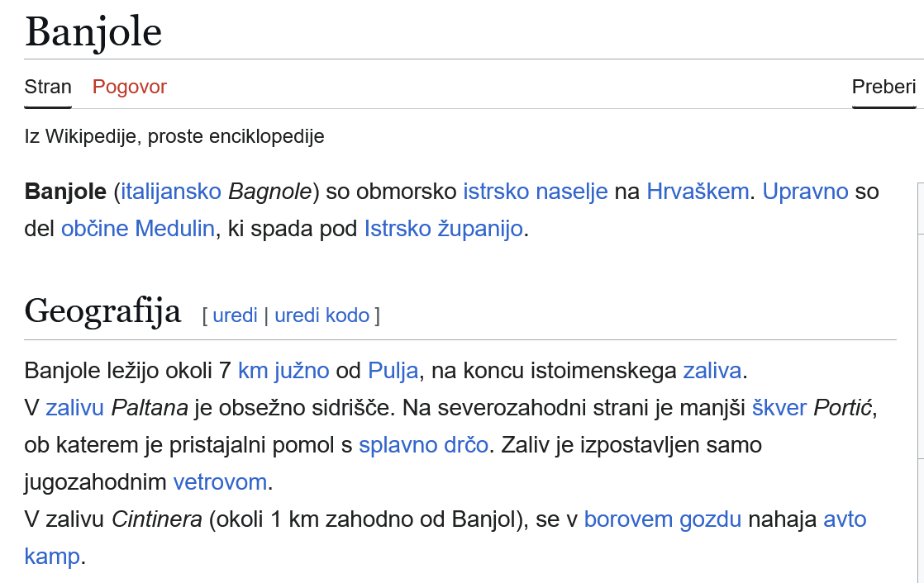Switch to the Pogovor tab
Screen dimensions: 924x583
tap(130, 87)
